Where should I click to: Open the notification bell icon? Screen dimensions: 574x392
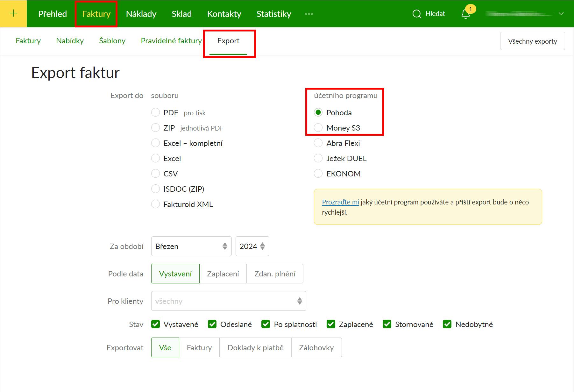coord(466,14)
